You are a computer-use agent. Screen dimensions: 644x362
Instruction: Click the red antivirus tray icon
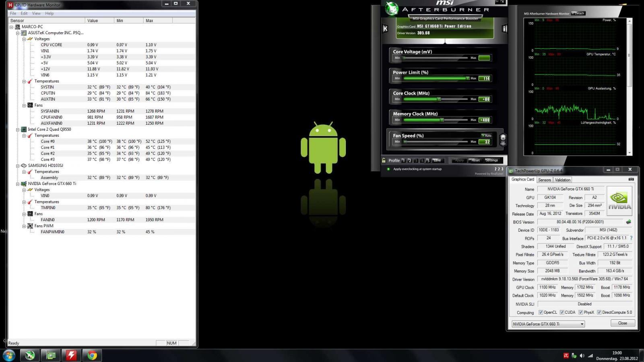click(566, 356)
